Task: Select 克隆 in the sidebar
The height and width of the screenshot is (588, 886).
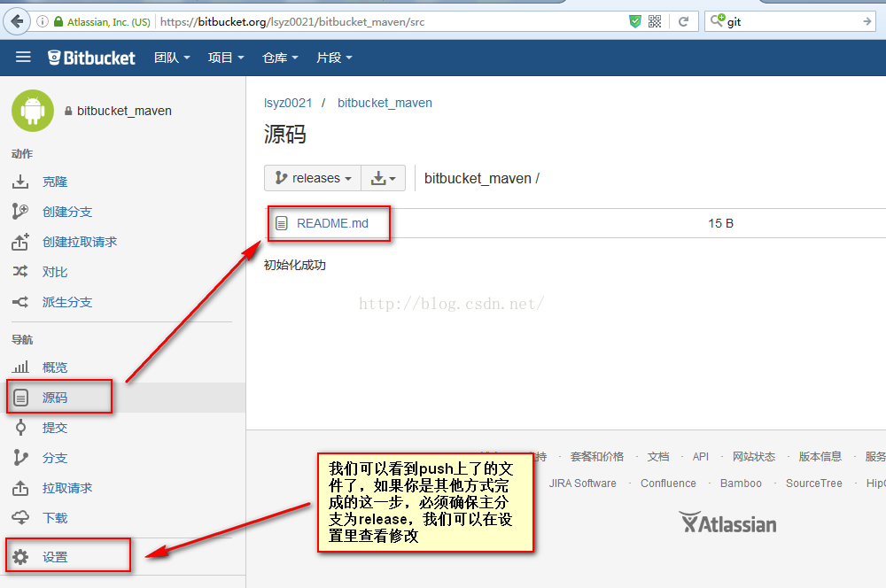Action: [x=55, y=182]
